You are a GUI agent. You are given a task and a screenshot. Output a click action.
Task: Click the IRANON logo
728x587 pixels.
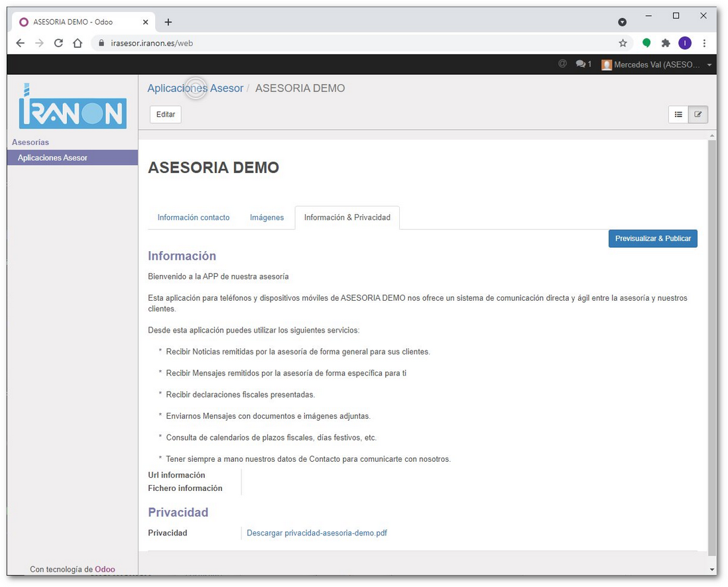[72, 106]
